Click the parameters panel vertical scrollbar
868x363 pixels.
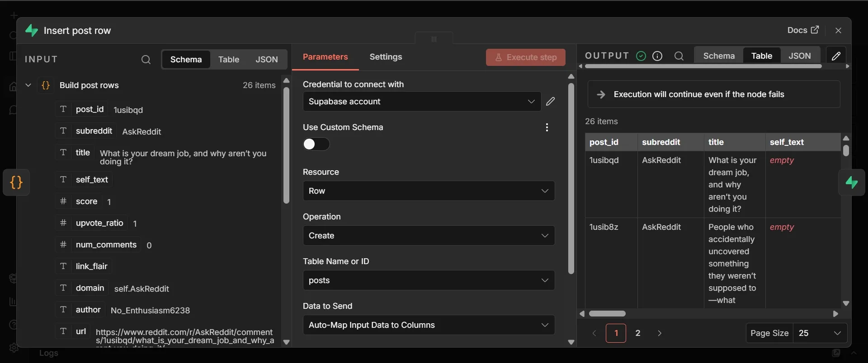pos(571,178)
